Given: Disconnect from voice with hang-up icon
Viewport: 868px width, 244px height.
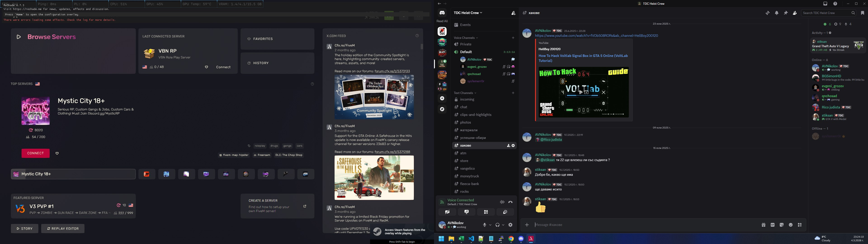Looking at the screenshot, I should coord(510,202).
